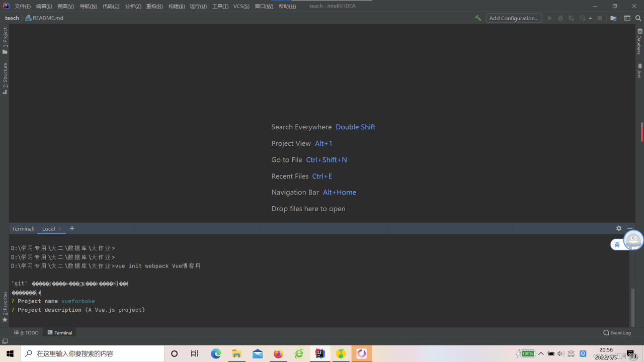This screenshot has height=362, width=644.
Task: Click Run with Coverage icon
Action: (x=572, y=18)
